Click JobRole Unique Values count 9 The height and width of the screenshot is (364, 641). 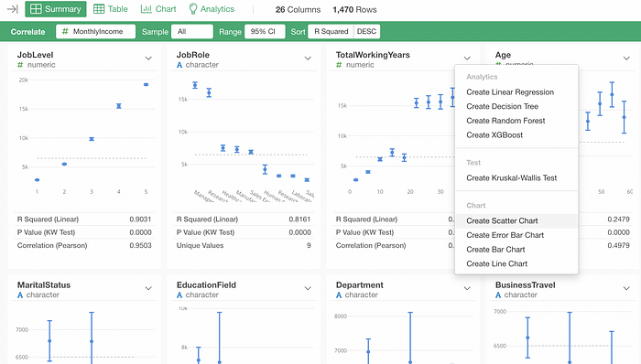point(309,245)
